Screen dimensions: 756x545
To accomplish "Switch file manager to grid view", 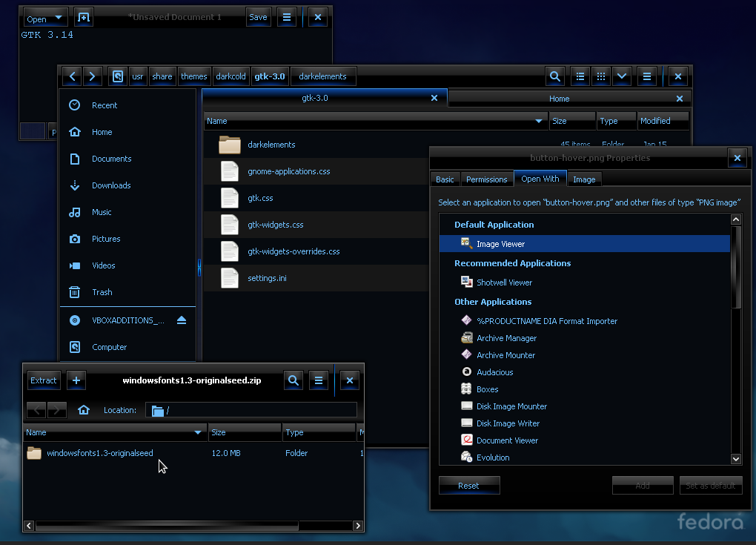I will click(601, 76).
